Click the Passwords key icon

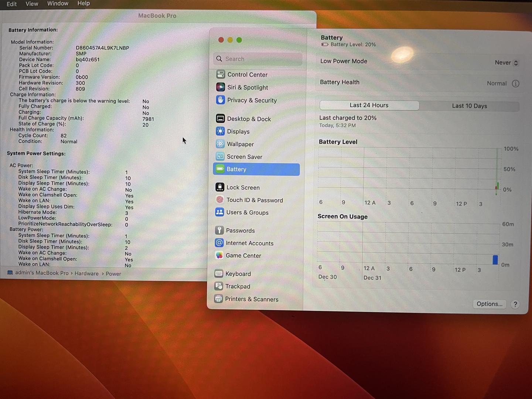pos(219,230)
